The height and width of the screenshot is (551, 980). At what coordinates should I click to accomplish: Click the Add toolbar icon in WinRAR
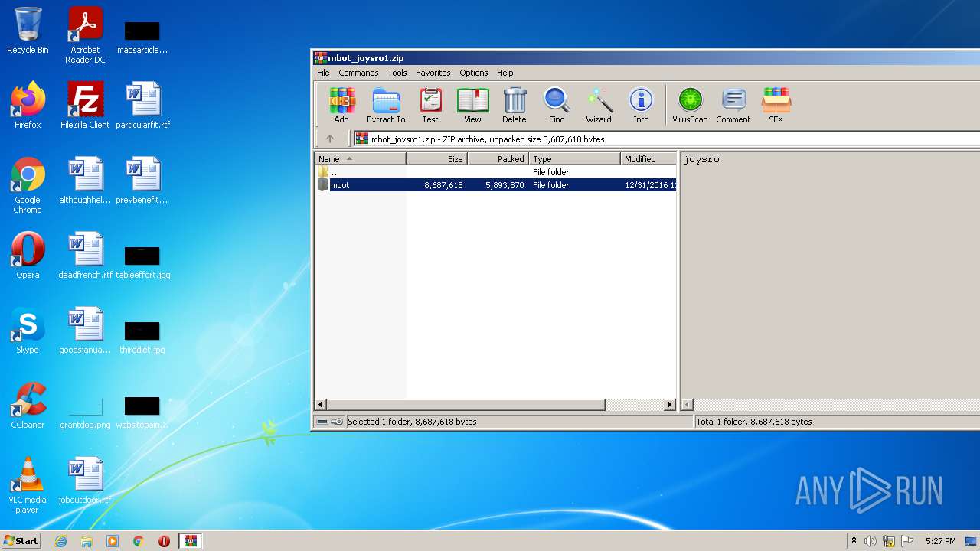pyautogui.click(x=341, y=106)
